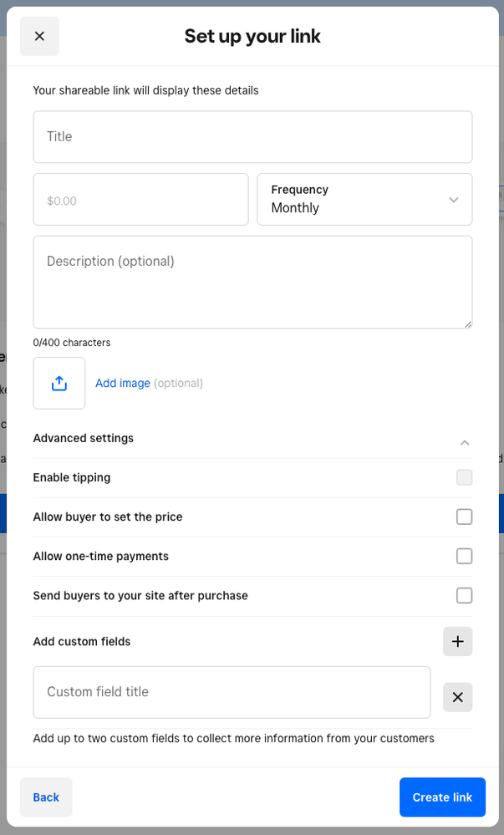
Task: Enable Send buyers to your site after purchase
Action: pyautogui.click(x=464, y=595)
